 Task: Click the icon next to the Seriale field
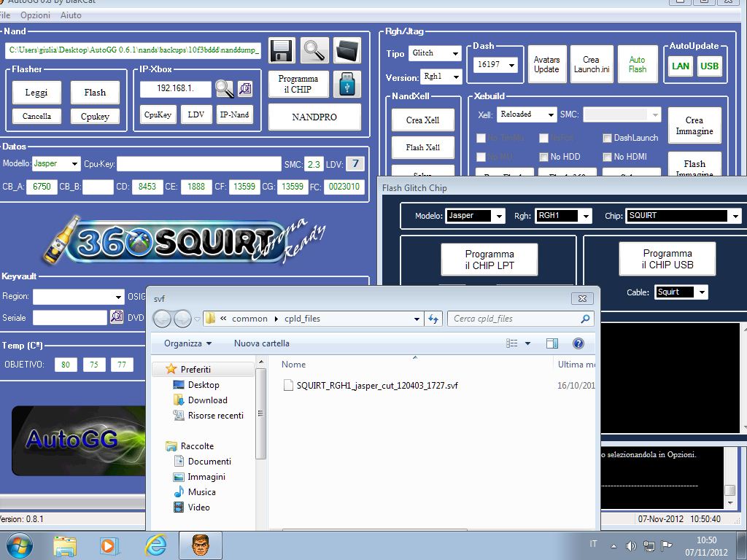pyautogui.click(x=117, y=317)
